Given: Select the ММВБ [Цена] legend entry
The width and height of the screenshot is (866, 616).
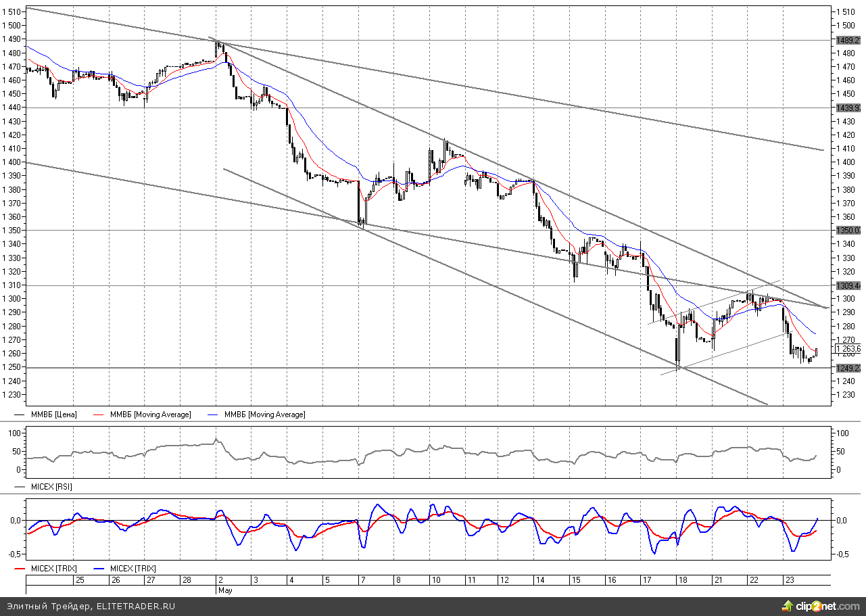Looking at the screenshot, I should [x=53, y=414].
